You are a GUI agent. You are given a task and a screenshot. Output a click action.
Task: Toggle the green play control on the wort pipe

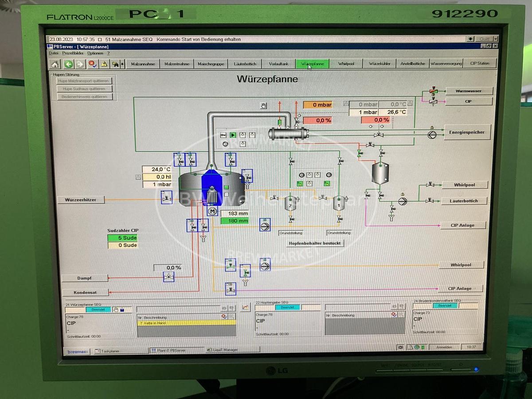pyautogui.click(x=232, y=134)
